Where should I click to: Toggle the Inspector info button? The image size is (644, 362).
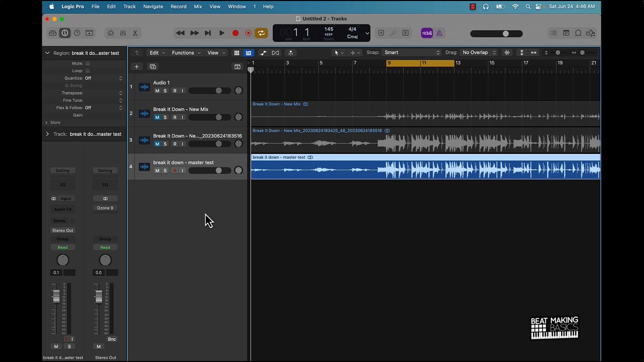65,33
